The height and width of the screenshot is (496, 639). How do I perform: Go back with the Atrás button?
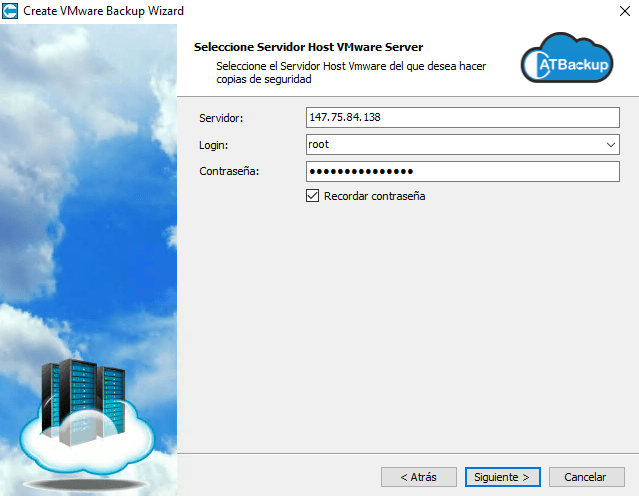419,477
